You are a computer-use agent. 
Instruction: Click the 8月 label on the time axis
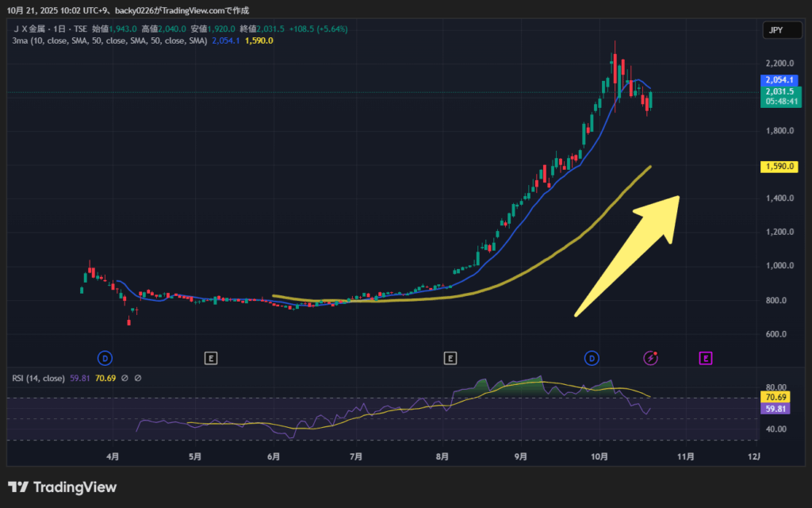442,456
